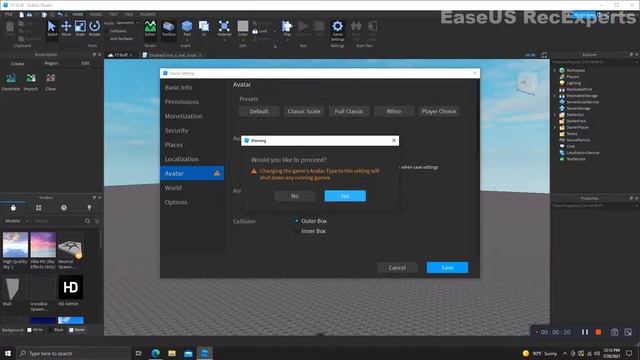Expand StarterGui in Explorer
640x360 pixels.
tap(555, 115)
